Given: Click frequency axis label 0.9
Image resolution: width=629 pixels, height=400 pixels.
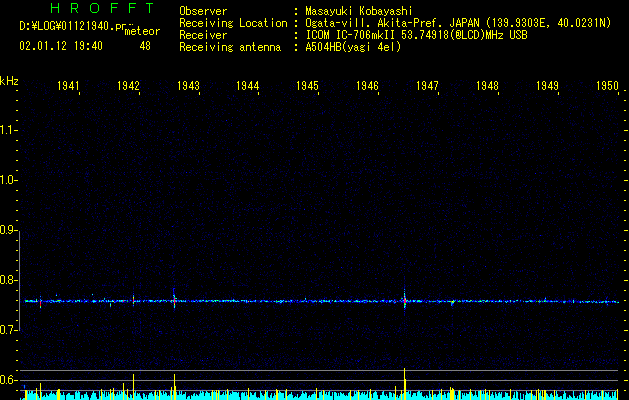Looking at the screenshot, I should [x=9, y=230].
